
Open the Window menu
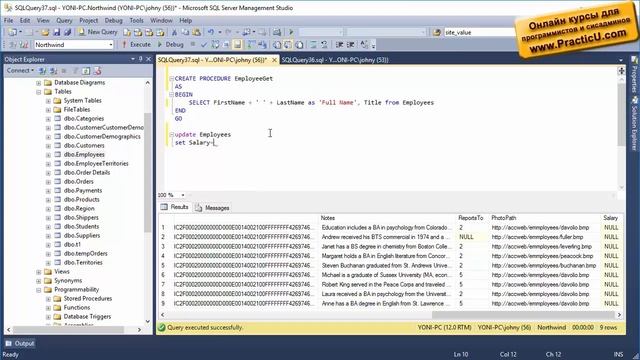coord(161,20)
